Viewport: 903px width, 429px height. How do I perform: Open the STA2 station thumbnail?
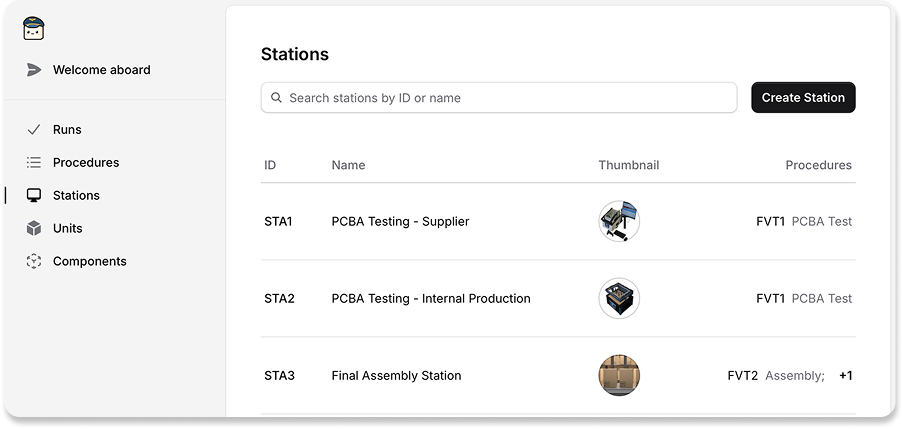[x=619, y=298]
